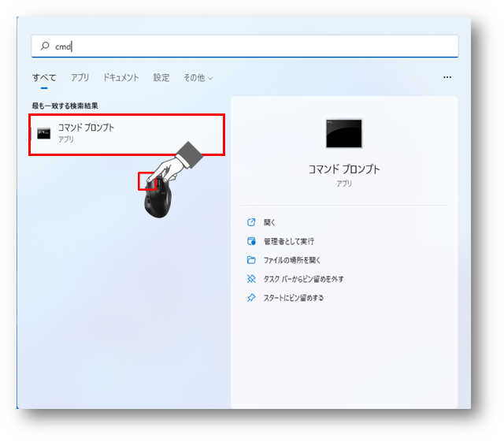
Task: Switch to the アプリ filter tab
Action: click(80, 77)
